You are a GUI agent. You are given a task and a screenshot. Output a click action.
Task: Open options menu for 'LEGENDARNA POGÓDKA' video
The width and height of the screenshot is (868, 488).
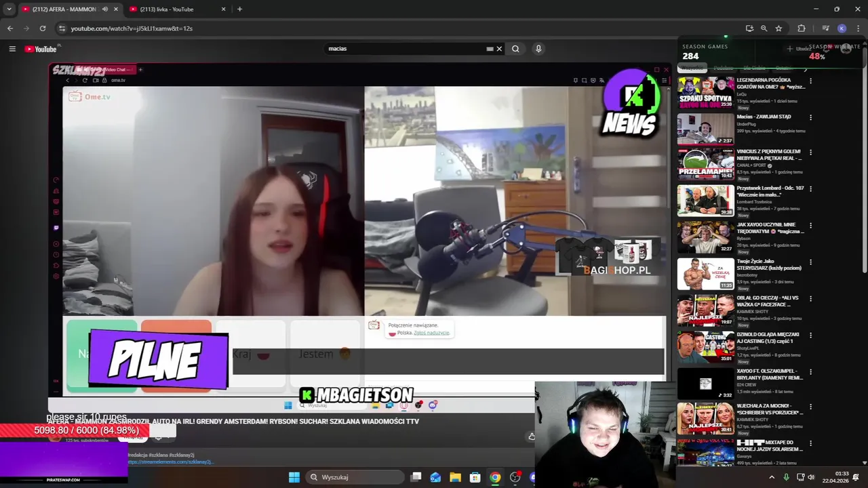[x=810, y=81]
